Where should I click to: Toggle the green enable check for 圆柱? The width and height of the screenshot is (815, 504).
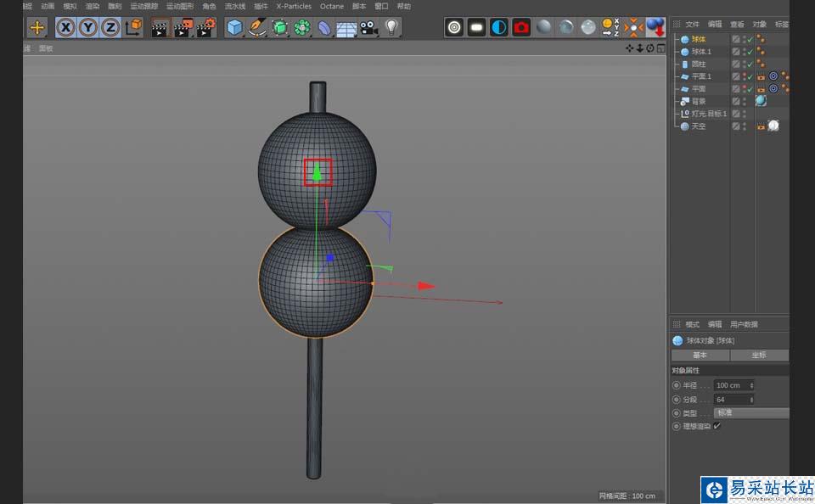point(750,64)
